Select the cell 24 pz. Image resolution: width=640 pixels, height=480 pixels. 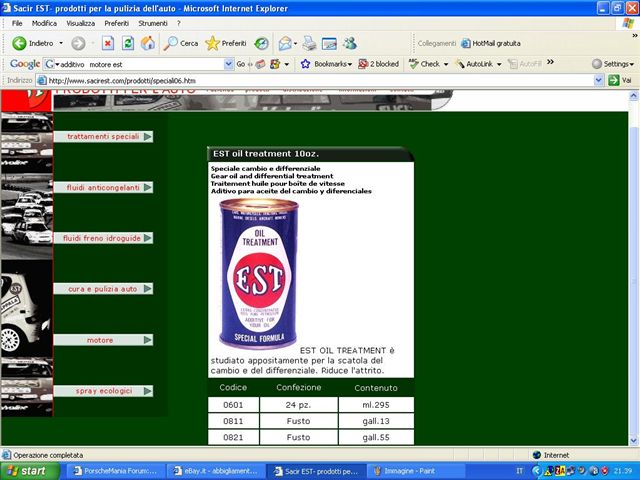(298, 405)
